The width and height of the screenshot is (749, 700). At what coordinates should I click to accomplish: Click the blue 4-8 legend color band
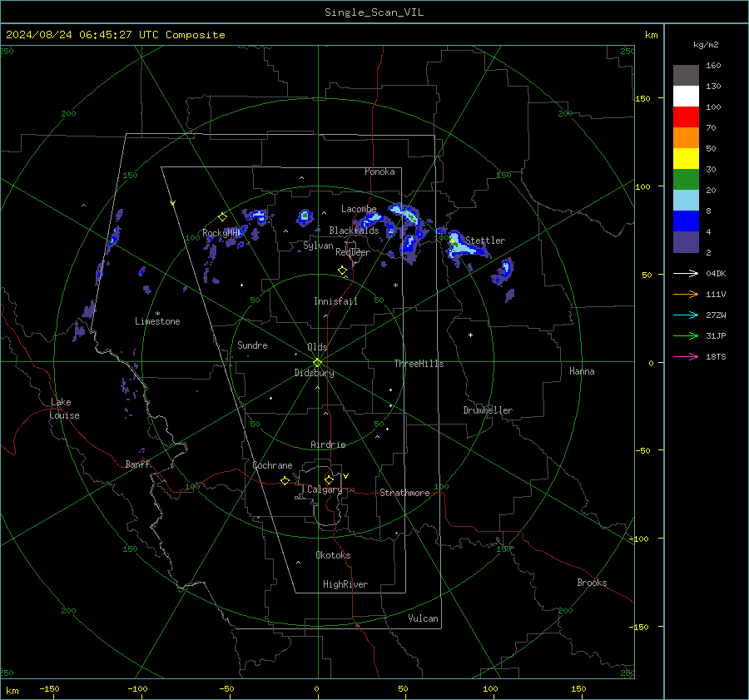coord(686,221)
